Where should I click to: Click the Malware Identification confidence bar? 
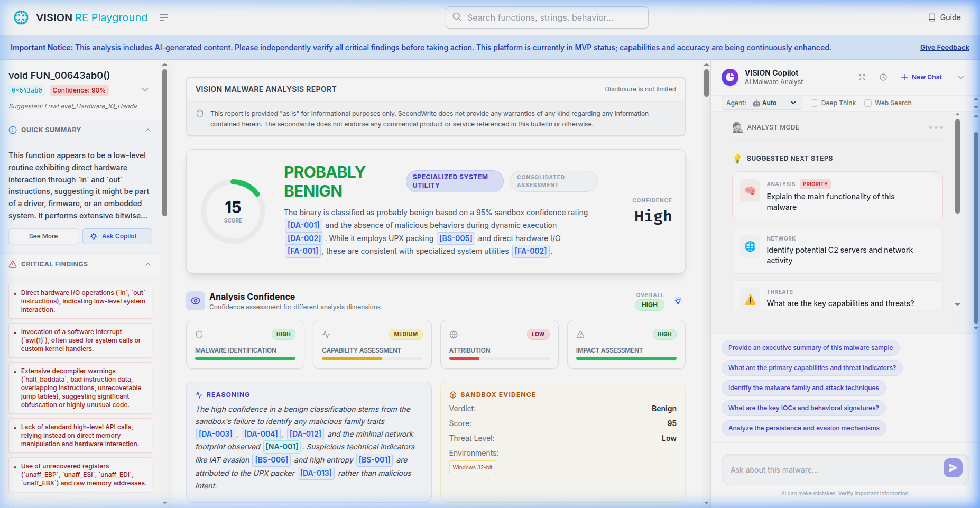tap(245, 358)
